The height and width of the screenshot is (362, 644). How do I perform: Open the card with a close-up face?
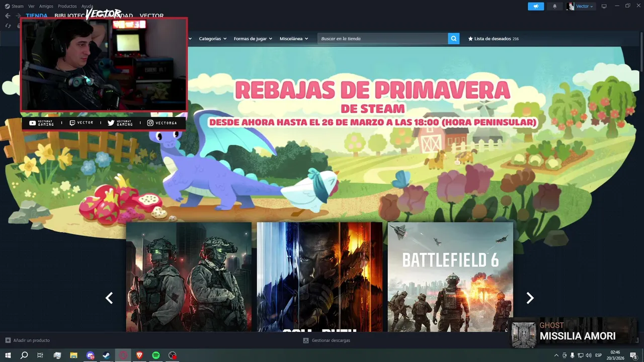coord(319,277)
